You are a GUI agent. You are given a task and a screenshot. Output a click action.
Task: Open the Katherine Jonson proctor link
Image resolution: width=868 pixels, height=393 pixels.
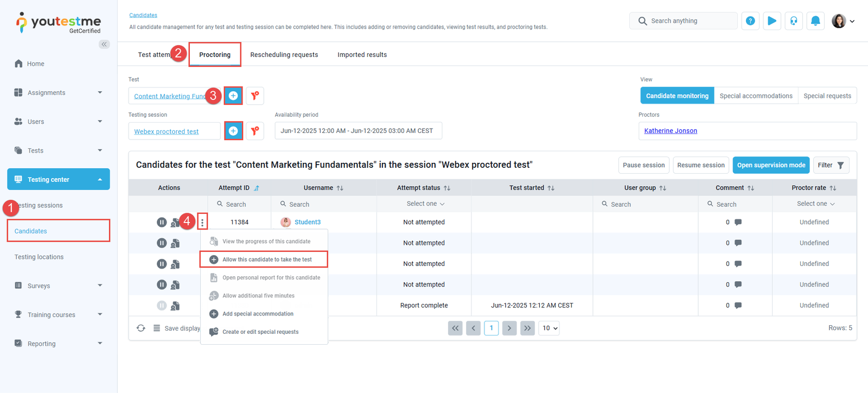671,131
